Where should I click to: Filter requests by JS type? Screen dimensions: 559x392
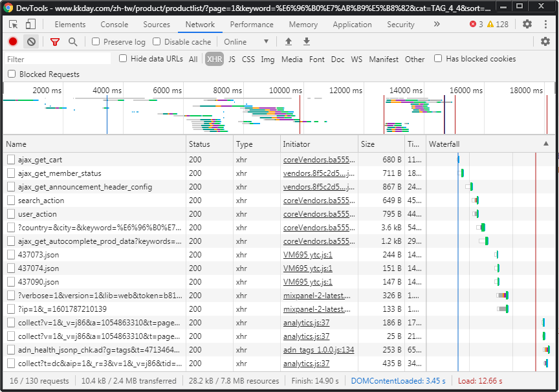point(232,59)
